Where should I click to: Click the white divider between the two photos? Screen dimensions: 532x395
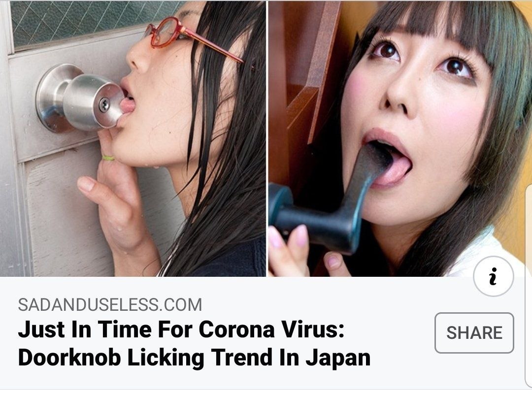pyautogui.click(x=267, y=138)
